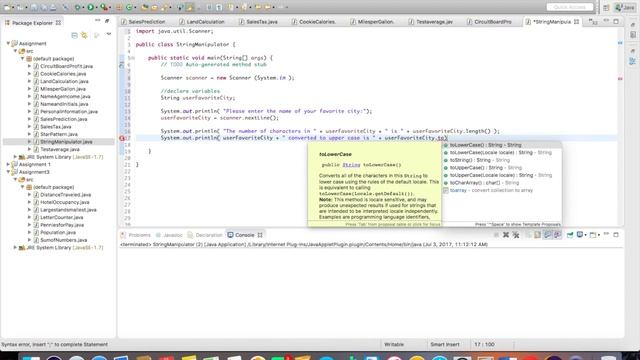Click the grayed Terminate square in Console

[x=496, y=235]
